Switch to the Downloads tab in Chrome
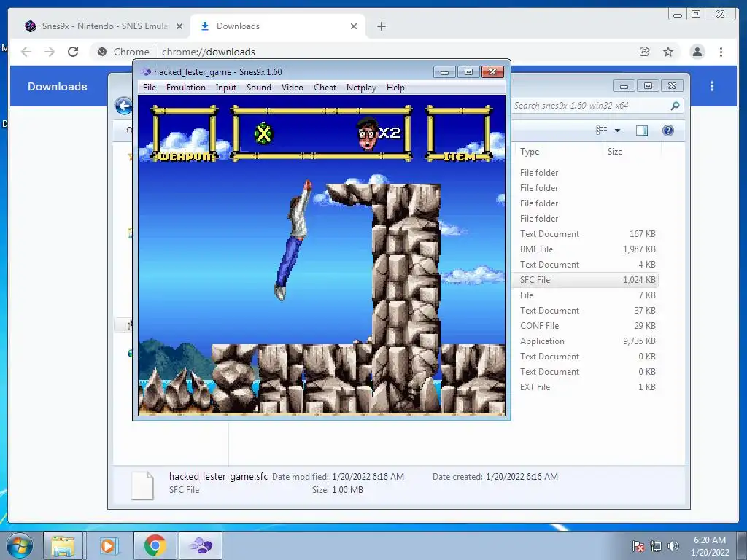The height and width of the screenshot is (560, 747). tap(278, 26)
